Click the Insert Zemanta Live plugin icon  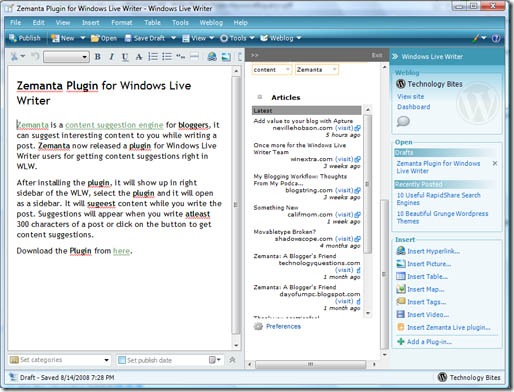click(x=400, y=327)
